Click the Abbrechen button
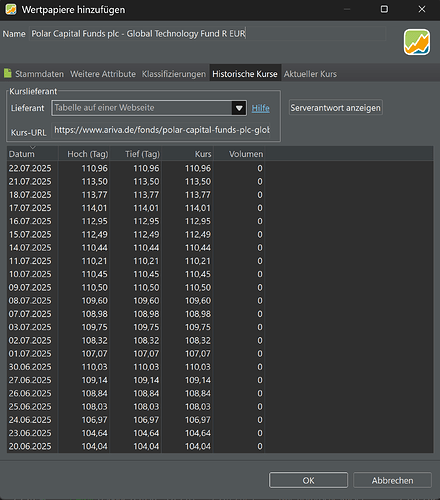The image size is (440, 500). pyautogui.click(x=392, y=480)
